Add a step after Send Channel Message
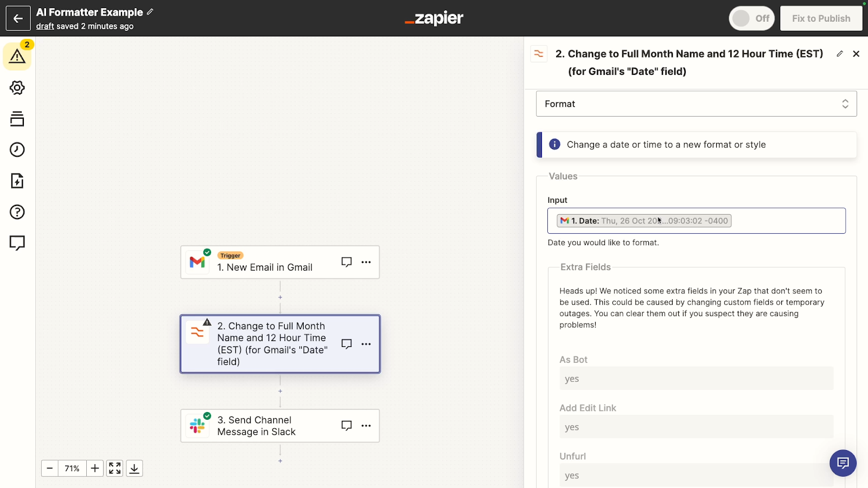This screenshot has height=488, width=868. pos(280,461)
